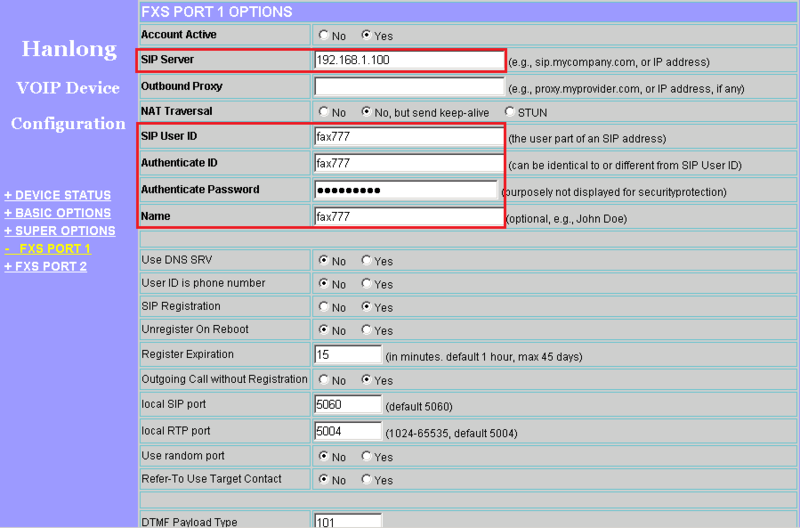Set Use random port to No
Screen dimensions: 800x528
(323, 456)
